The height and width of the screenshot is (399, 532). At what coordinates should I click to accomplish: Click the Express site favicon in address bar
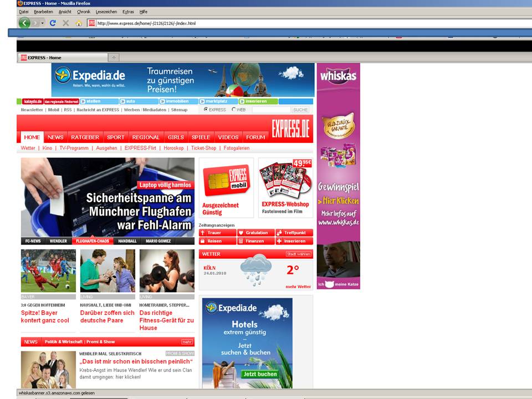pos(91,23)
